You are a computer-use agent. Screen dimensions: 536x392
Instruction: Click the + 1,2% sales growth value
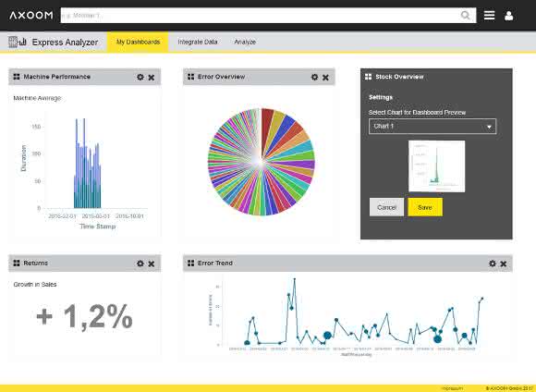[x=84, y=317]
